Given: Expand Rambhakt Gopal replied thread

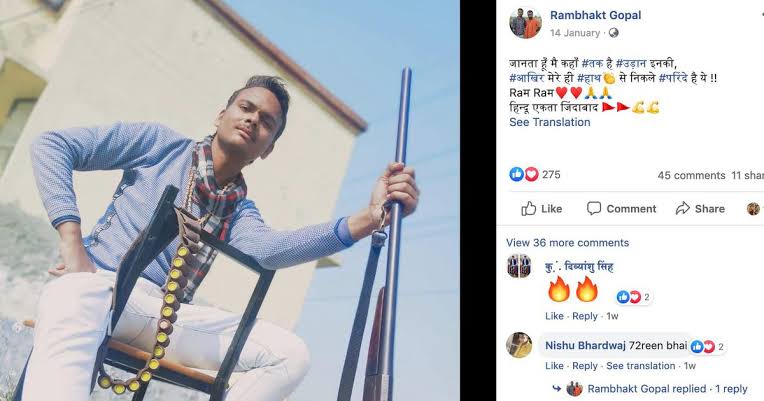Looking at the screenshot, I should 667,389.
